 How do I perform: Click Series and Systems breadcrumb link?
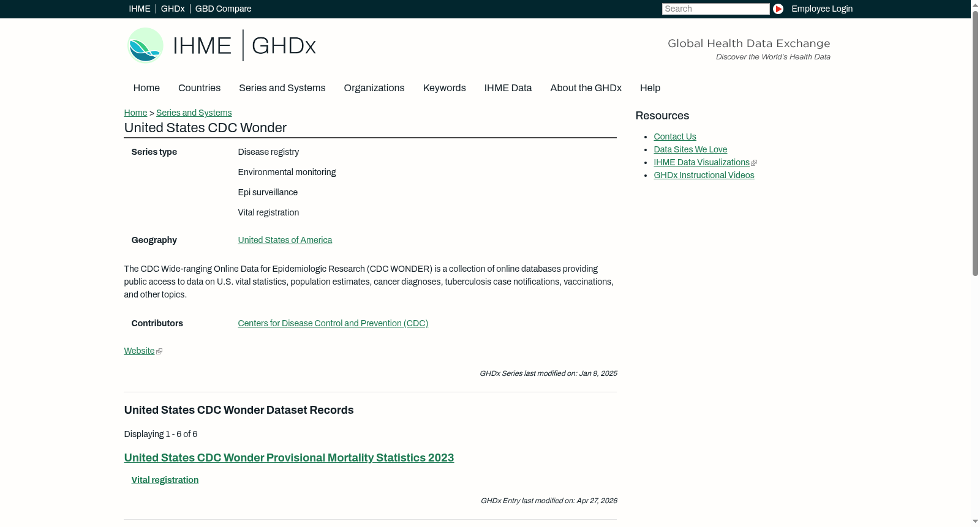pyautogui.click(x=194, y=113)
